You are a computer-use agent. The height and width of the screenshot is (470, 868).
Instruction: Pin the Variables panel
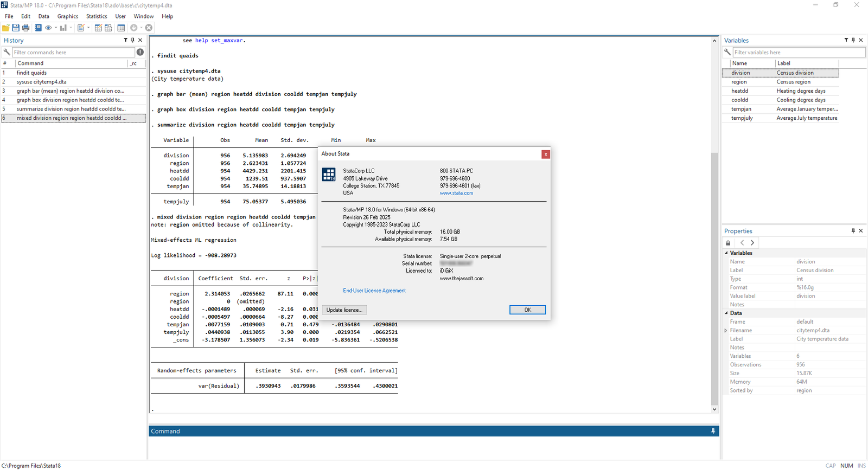(x=853, y=40)
